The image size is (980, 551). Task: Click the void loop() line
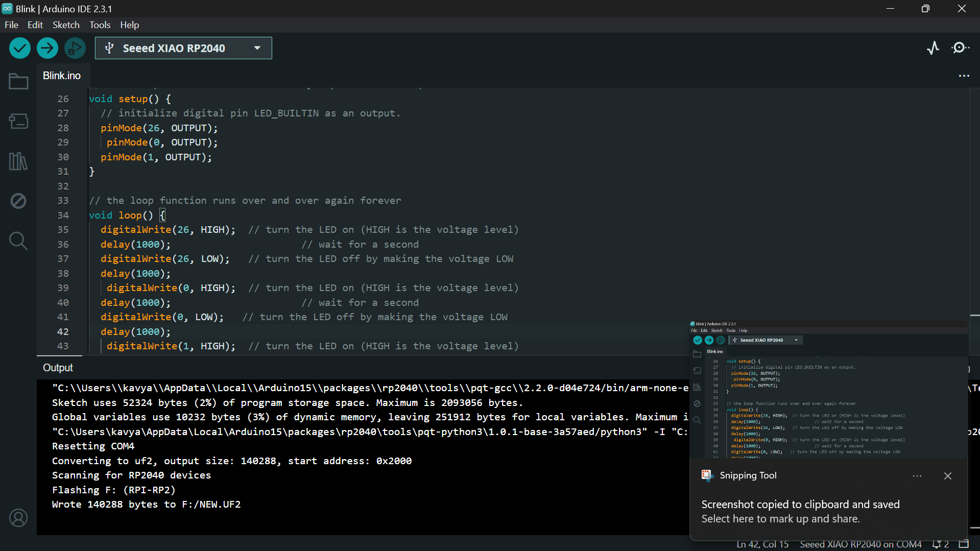pyautogui.click(x=127, y=215)
